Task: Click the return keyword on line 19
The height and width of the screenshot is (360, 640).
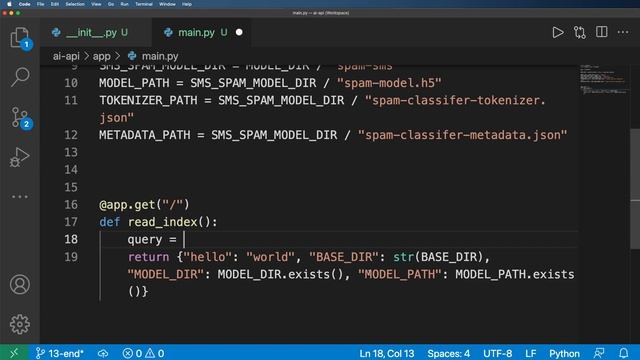Action: tap(148, 257)
